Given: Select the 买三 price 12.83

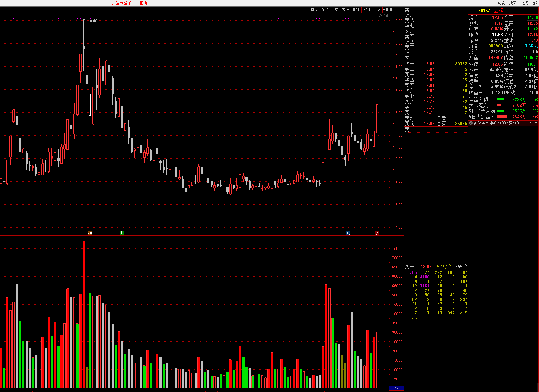Looking at the screenshot, I should tap(429, 75).
